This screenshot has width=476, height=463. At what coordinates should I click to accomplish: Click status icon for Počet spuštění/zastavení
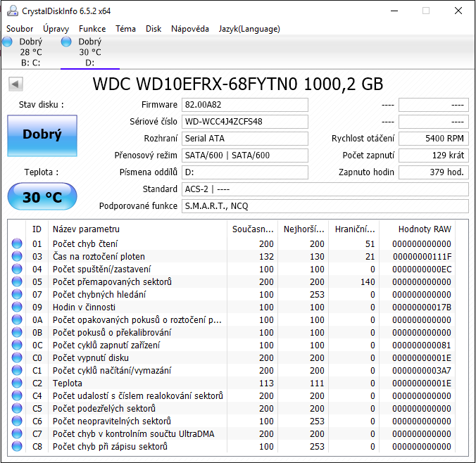pyautogui.click(x=17, y=269)
